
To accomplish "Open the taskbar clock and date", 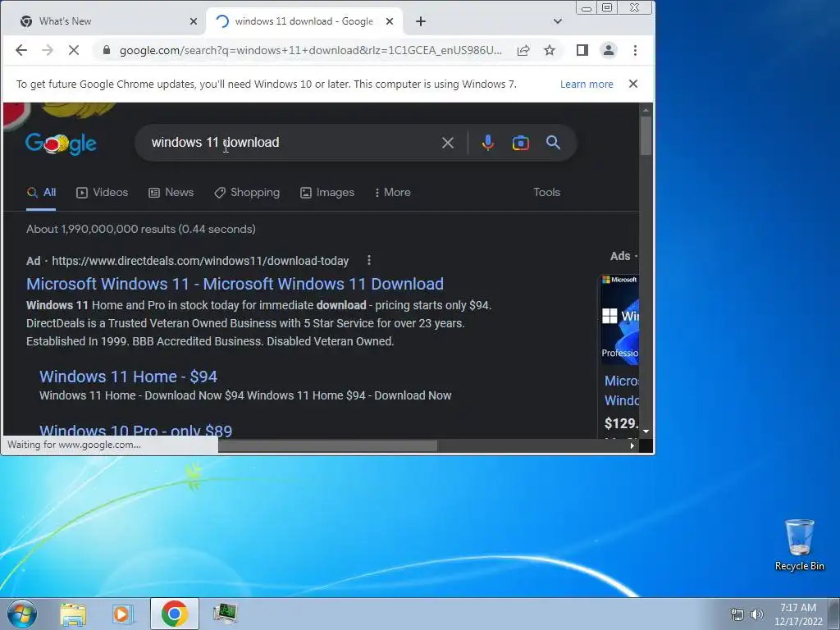I will [x=798, y=614].
